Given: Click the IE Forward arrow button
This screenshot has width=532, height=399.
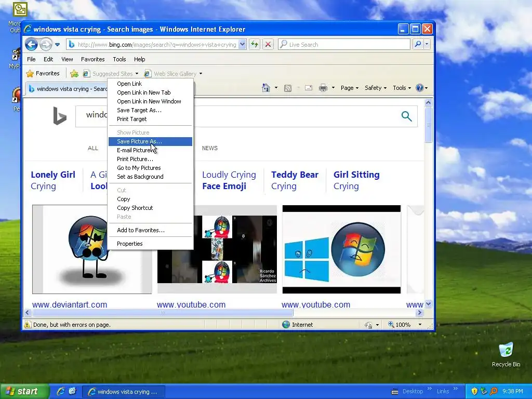Looking at the screenshot, I should [46, 44].
